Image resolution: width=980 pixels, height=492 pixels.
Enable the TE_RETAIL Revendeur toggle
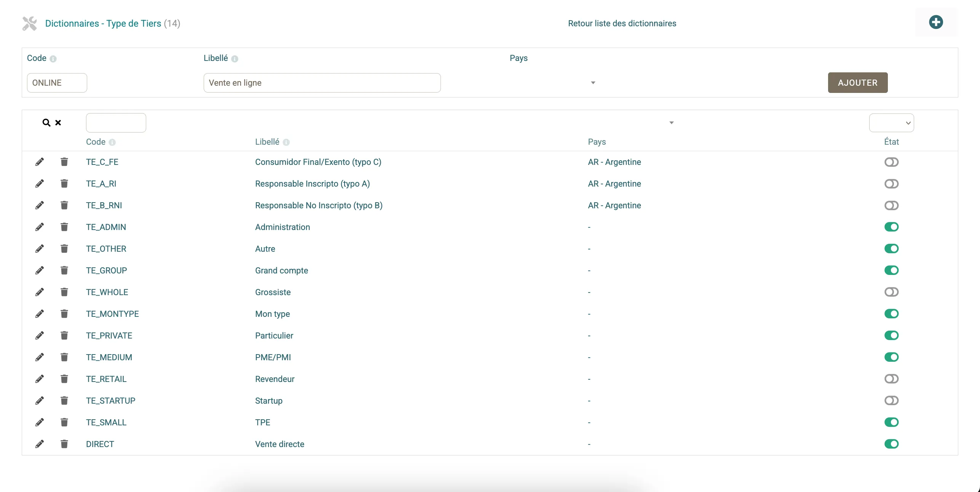pyautogui.click(x=891, y=379)
